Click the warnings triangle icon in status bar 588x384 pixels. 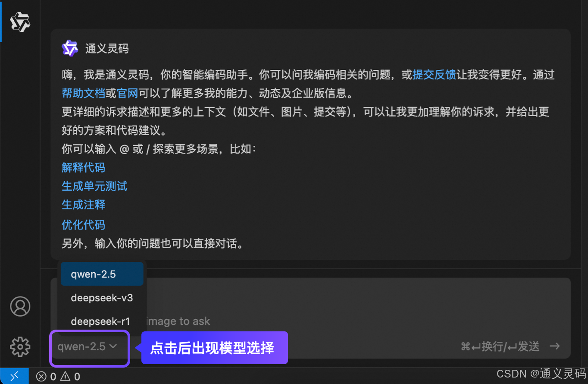(65, 377)
